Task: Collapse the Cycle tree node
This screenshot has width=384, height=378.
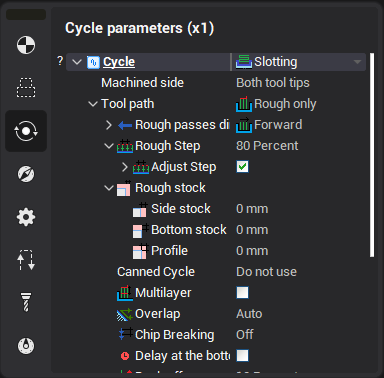Action: (x=77, y=62)
